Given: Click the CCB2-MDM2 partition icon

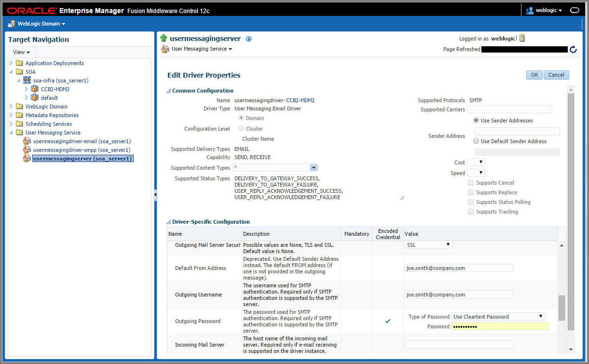Looking at the screenshot, I should click(35, 89).
